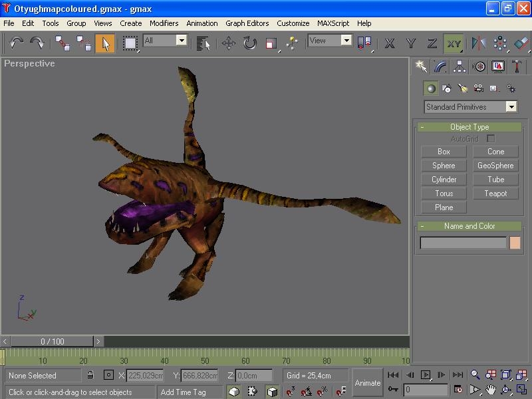Click the object color swatch
532x399 pixels.
[x=515, y=243]
